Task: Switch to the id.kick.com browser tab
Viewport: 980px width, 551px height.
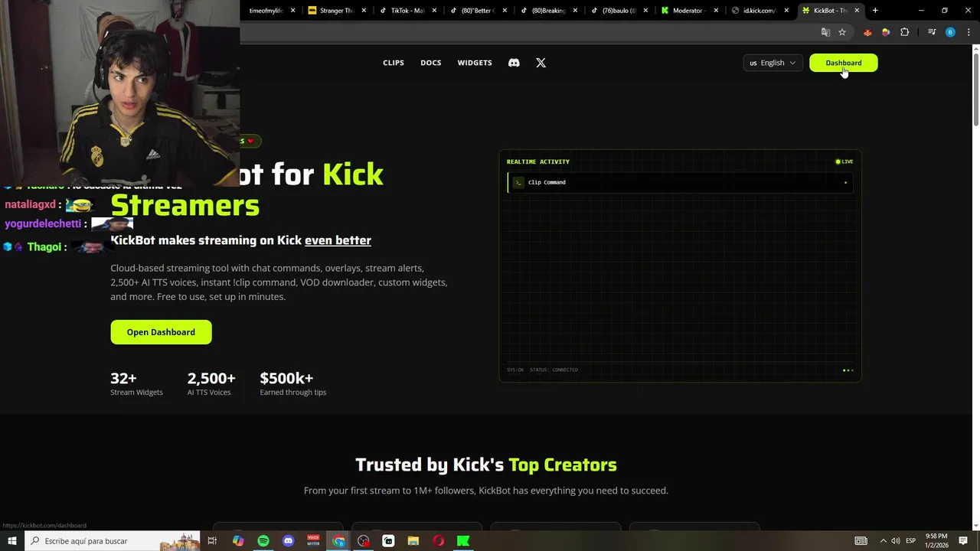Action: [758, 10]
